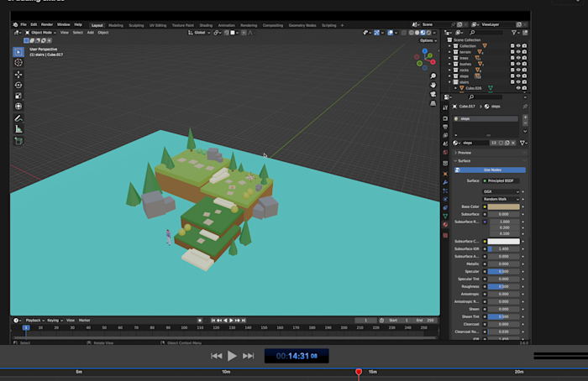Pick the Rotate tool
588x381 pixels.
coord(18,85)
